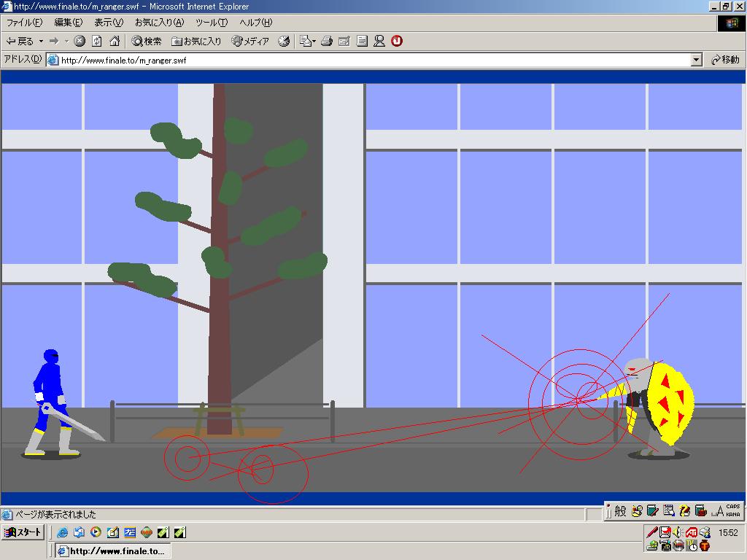Click the blue ナビ Quick Launch icon
This screenshot has width=747, height=560.
tap(130, 532)
